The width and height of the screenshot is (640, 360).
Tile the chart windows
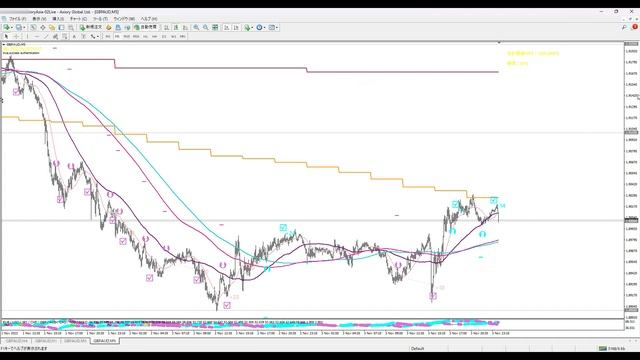[215, 27]
